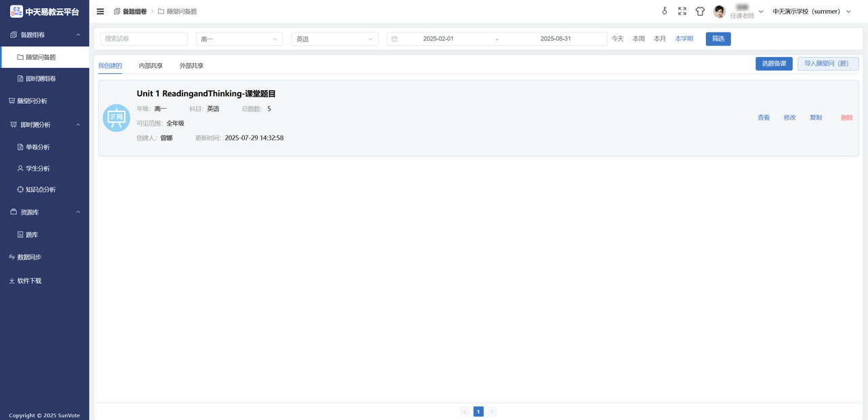Switch to the 外部共享 tab
The width and height of the screenshot is (868, 420).
click(191, 66)
